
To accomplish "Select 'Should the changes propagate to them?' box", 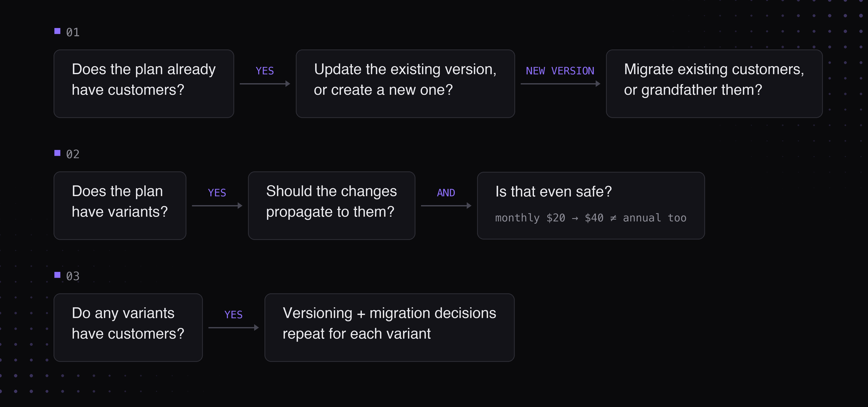I will 332,206.
